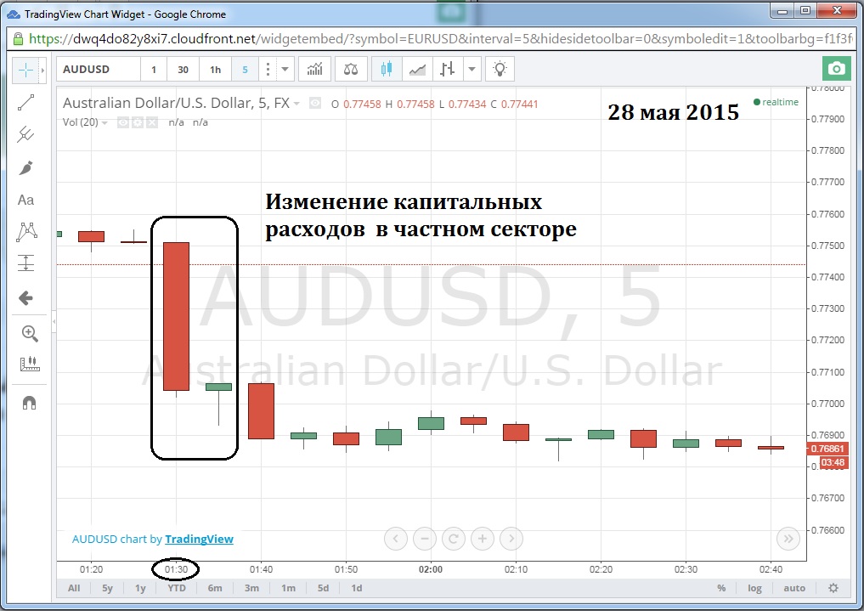Screen dimensions: 864x616
Task: Expand the Vol (20) indicator dropdown
Action: pos(104,122)
